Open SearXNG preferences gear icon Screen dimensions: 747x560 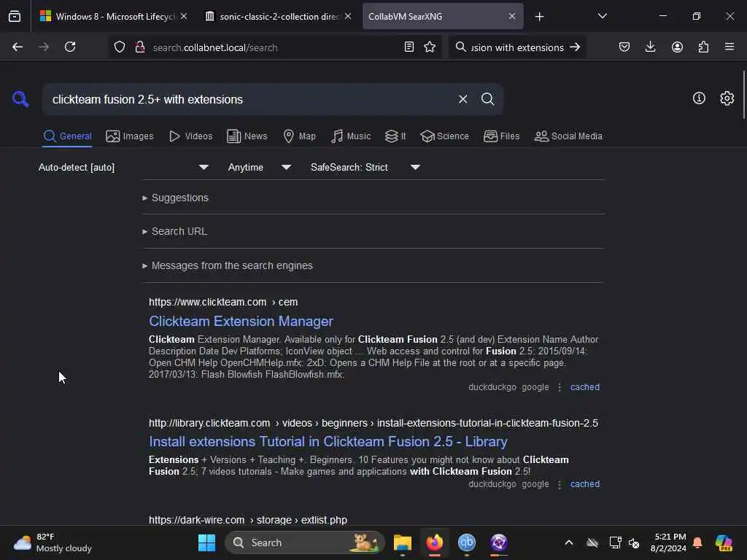(x=727, y=98)
